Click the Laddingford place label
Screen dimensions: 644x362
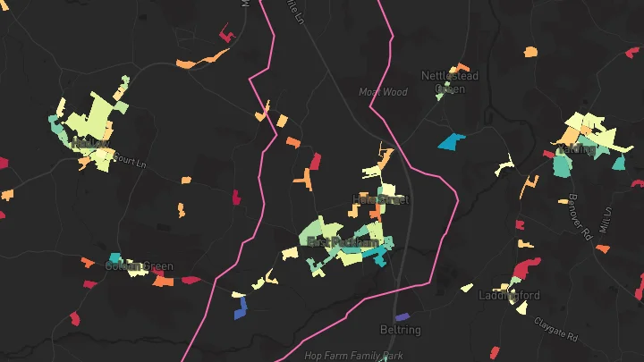pos(509,295)
